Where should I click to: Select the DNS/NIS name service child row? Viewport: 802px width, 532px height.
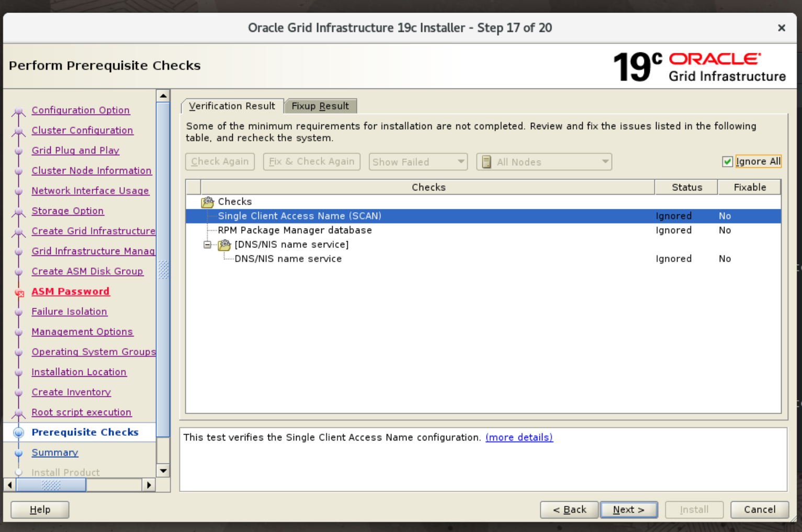click(483, 259)
